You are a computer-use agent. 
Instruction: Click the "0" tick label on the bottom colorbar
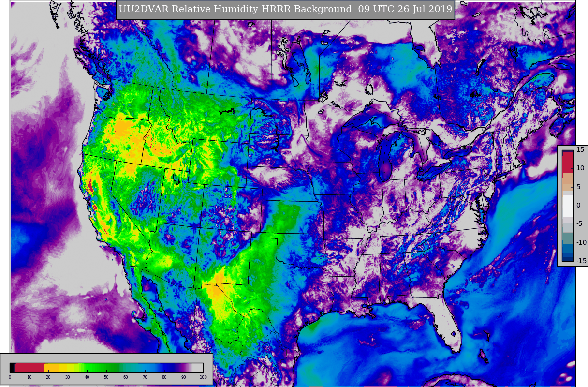point(10,377)
